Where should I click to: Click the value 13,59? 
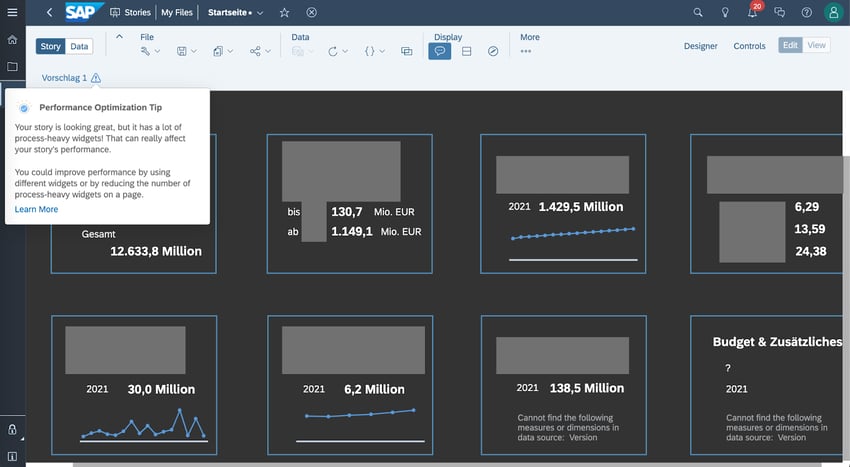point(810,229)
